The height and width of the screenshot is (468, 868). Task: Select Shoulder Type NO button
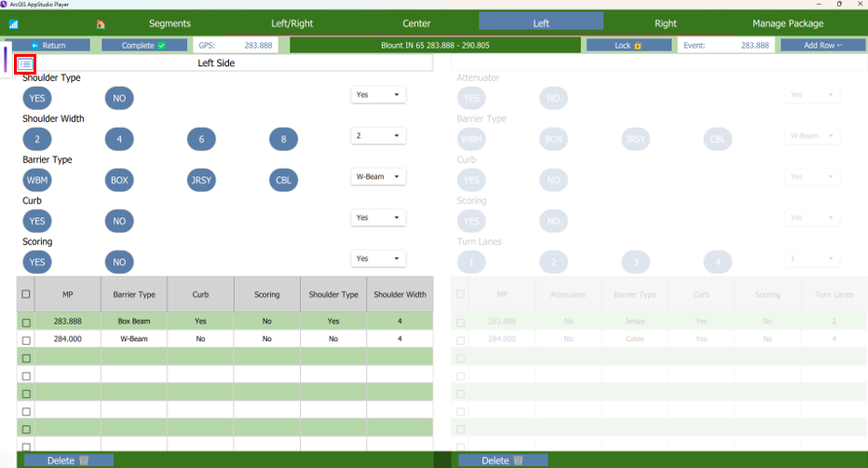pyautogui.click(x=119, y=98)
